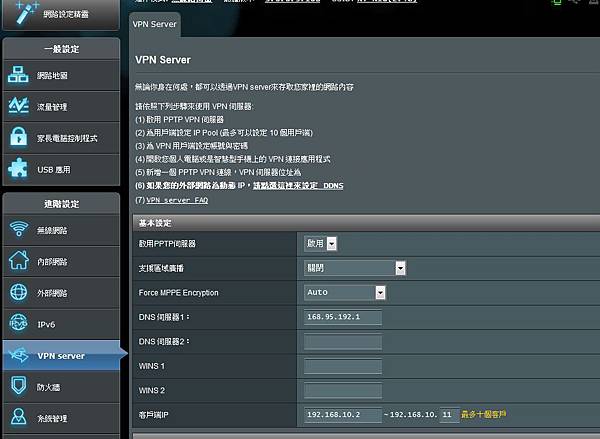This screenshot has width=600, height=439.
Task: Open the VPN server FAQ link
Action: pyautogui.click(x=177, y=200)
